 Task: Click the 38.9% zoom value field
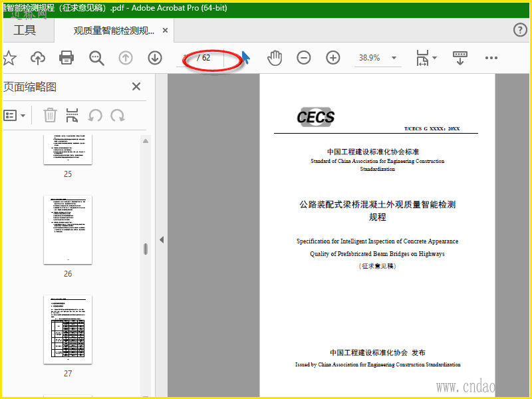tap(370, 58)
